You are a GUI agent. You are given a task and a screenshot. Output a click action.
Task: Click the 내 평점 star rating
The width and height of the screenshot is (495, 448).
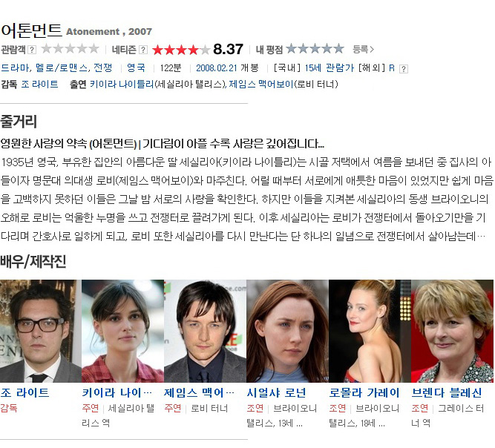point(315,49)
